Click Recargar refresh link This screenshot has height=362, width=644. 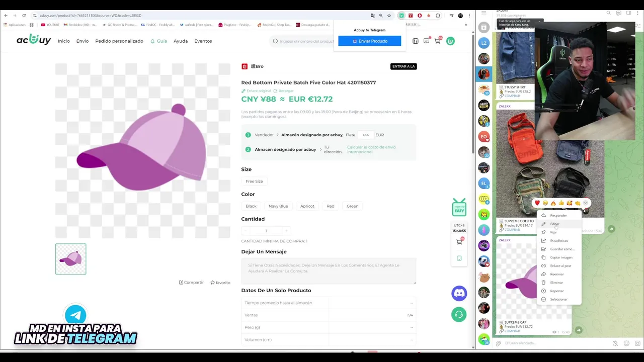283,91
